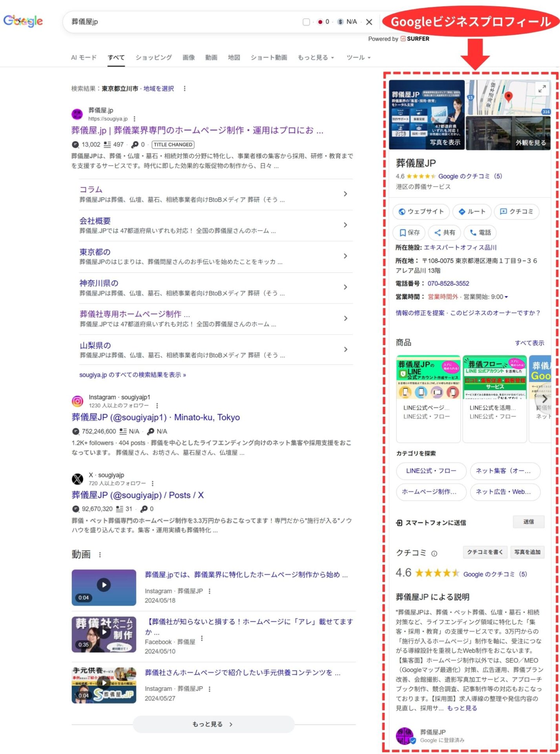Viewport: 560px width, 754px height.
Task: Click the 保存 bookmark button
Action: (409, 232)
